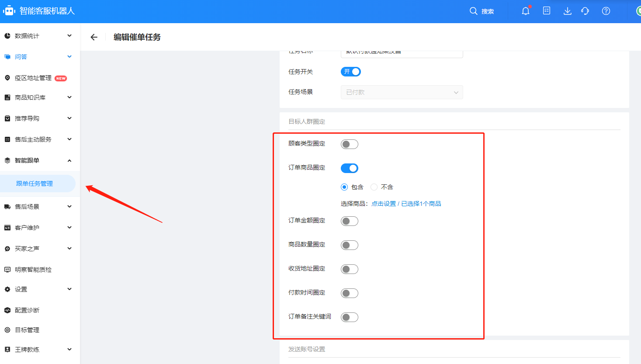Expand 王牌教练 chevron
Viewport: 641px width, 364px height.
(x=69, y=350)
